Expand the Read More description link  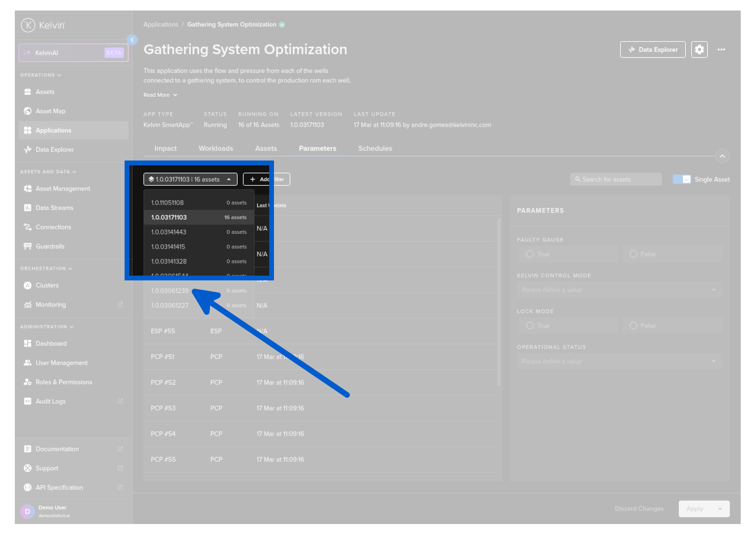coord(160,95)
